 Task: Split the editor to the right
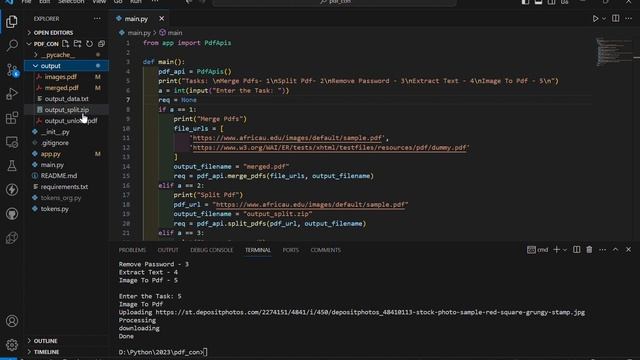(x=616, y=19)
